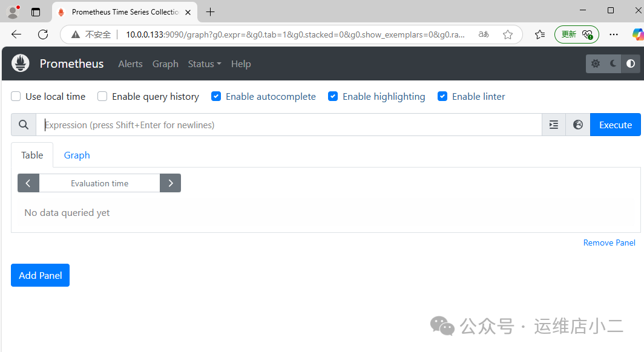Enable dark mode via the moon icon

coord(613,63)
